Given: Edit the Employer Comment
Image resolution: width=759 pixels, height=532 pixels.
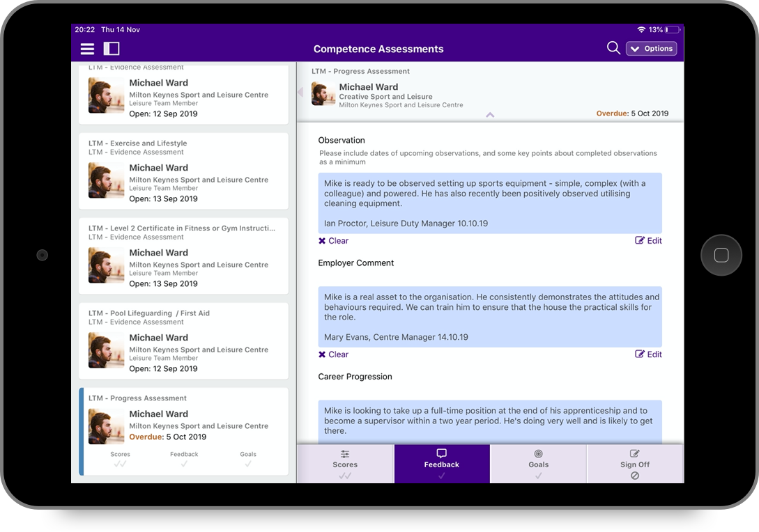Looking at the screenshot, I should click(x=648, y=354).
